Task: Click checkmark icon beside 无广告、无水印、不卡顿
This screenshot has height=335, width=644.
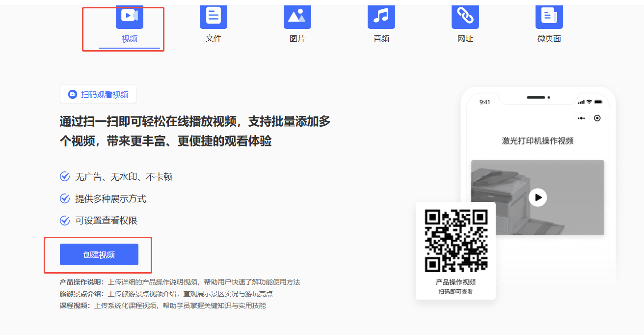Action: click(65, 176)
